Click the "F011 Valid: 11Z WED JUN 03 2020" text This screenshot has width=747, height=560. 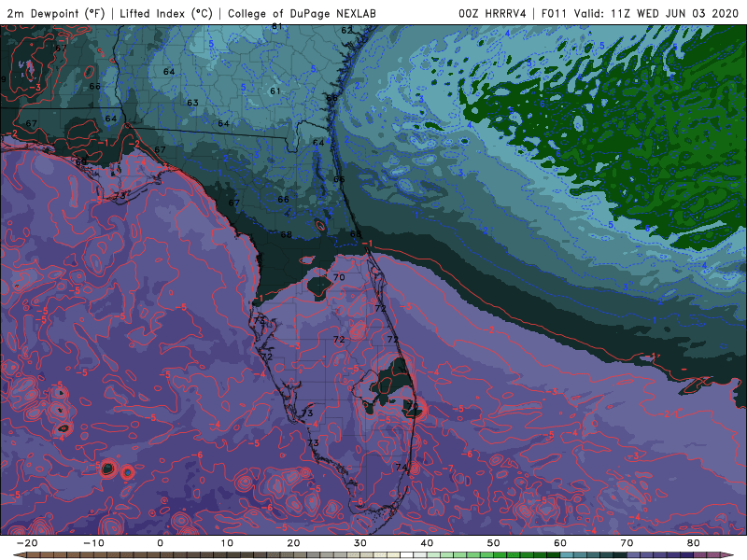640,13
